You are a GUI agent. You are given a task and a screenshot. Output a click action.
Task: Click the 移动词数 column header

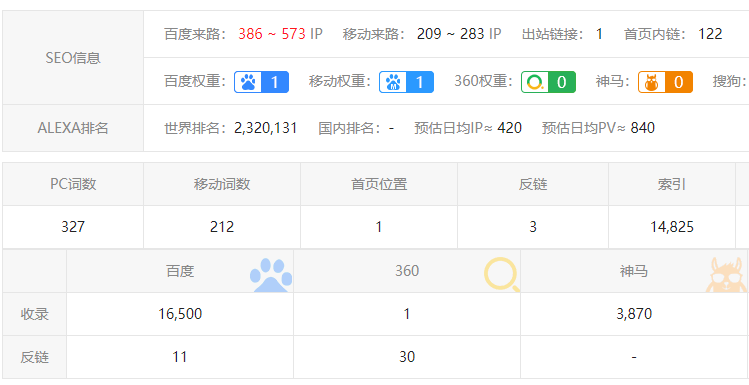pos(222,184)
